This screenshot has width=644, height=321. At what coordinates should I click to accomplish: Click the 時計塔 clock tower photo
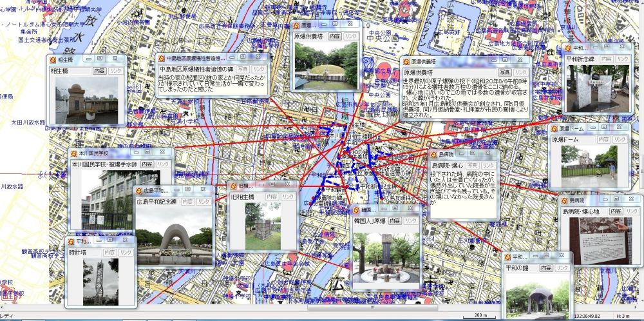pos(100,280)
